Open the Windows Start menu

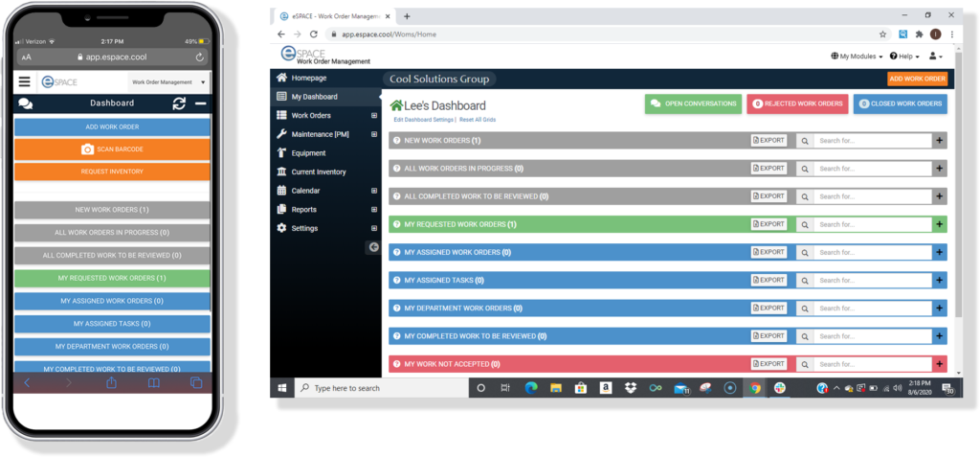tap(282, 388)
